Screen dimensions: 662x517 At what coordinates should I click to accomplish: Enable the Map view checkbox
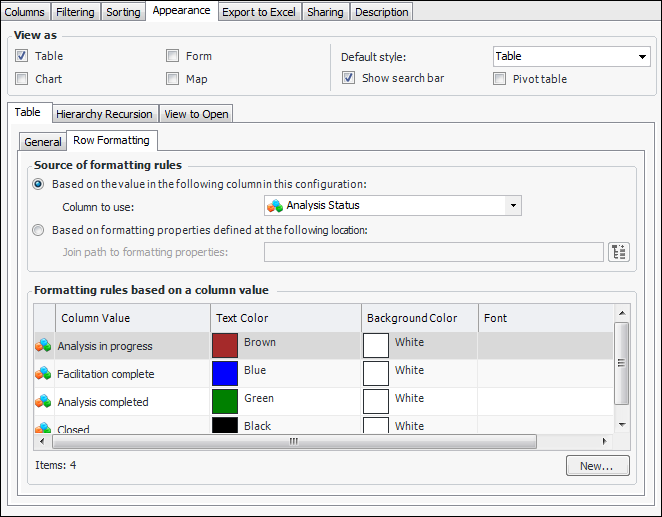[x=173, y=79]
